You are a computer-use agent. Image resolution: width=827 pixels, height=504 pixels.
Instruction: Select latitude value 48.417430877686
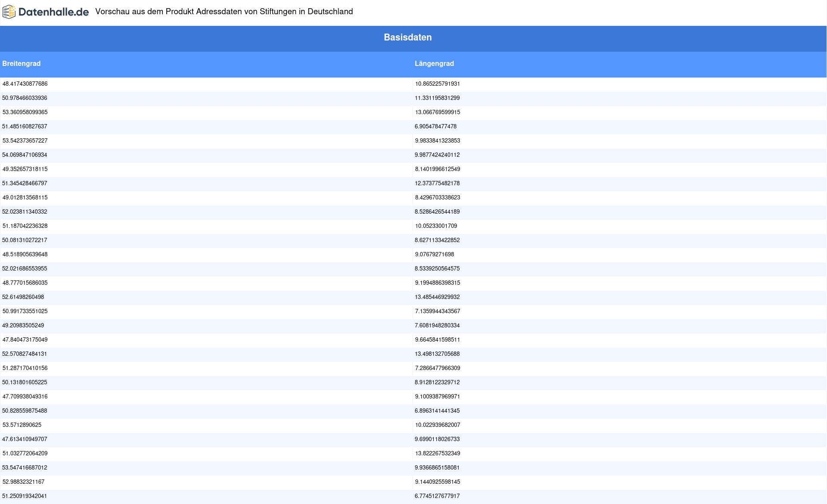[x=25, y=84]
